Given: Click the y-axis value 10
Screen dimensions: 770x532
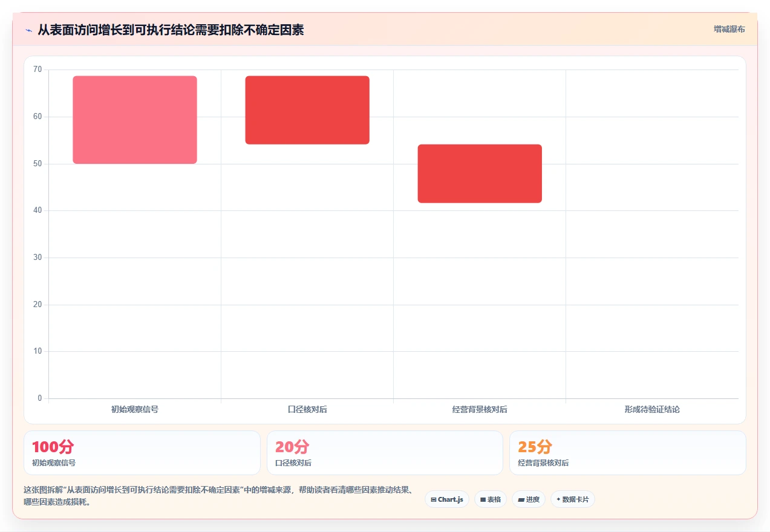Looking at the screenshot, I should pos(38,351).
